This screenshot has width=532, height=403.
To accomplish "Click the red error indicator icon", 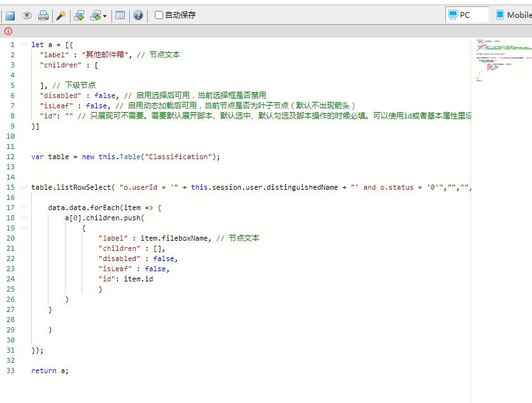I will pyautogui.click(x=8, y=31).
